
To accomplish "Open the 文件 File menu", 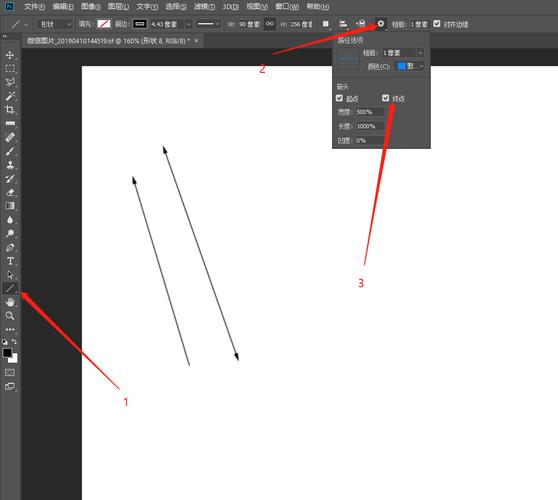I will [34, 6].
